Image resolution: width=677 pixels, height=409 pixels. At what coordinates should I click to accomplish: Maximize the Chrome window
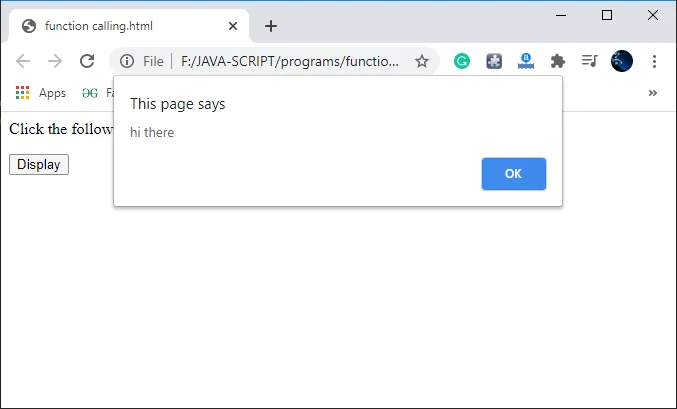point(607,15)
